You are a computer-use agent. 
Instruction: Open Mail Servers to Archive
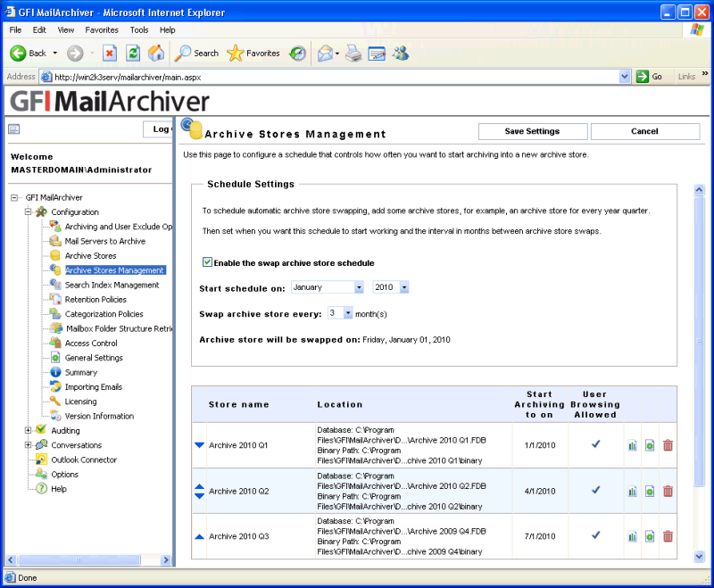(x=104, y=241)
